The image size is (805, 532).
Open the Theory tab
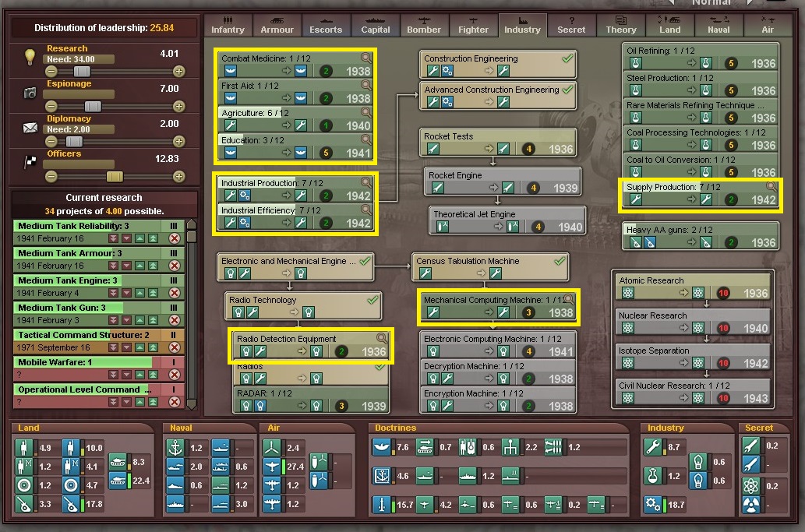620,25
